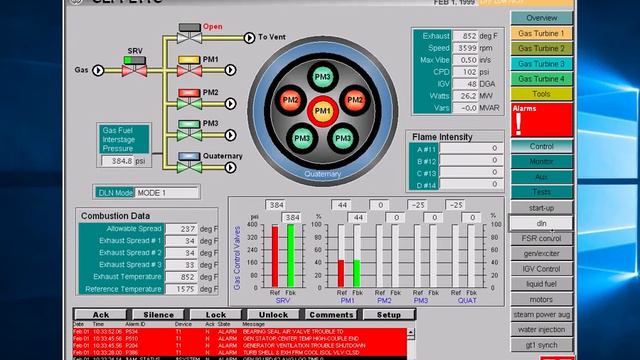The height and width of the screenshot is (360, 640).
Task: Open alarm Setup
Action: coord(389,315)
